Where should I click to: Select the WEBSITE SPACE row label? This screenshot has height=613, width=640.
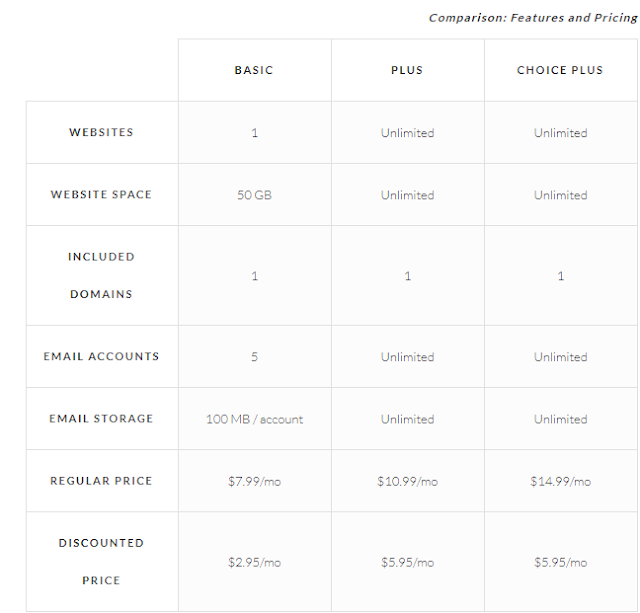tap(101, 194)
